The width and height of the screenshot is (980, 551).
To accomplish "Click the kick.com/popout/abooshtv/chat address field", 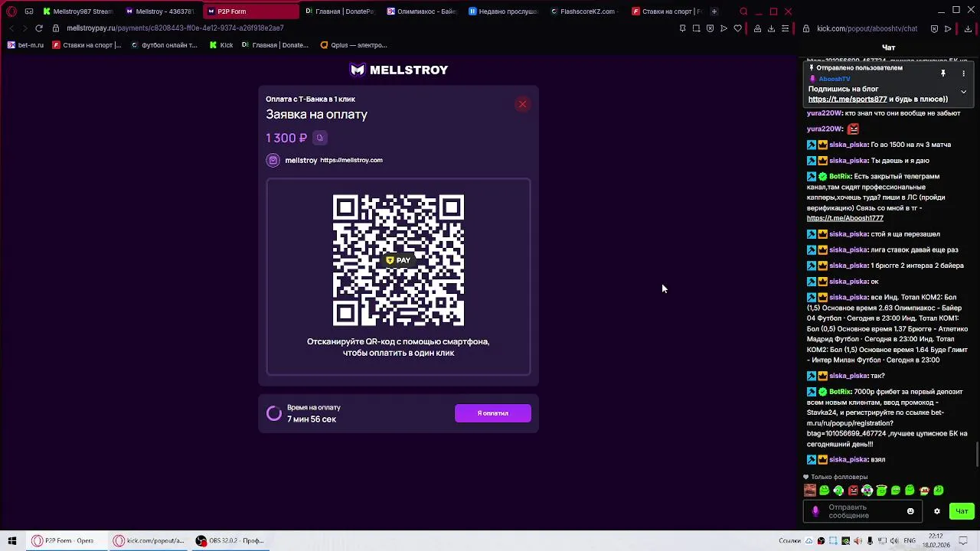I will tap(867, 28).
